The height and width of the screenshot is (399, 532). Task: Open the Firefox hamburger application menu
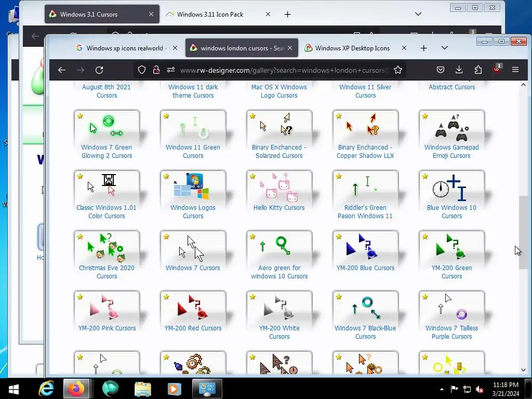point(515,70)
